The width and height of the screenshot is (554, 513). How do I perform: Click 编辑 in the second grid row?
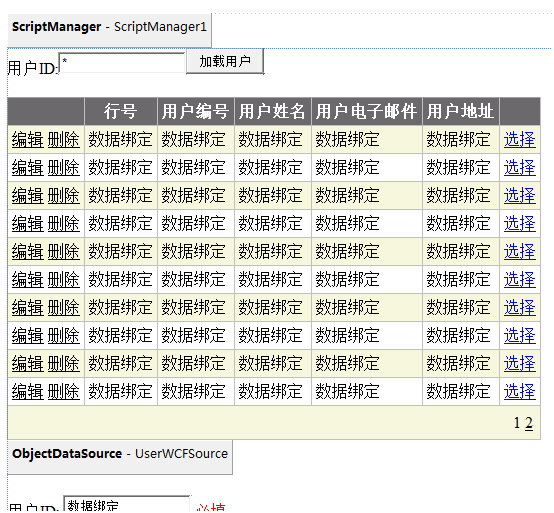click(28, 167)
